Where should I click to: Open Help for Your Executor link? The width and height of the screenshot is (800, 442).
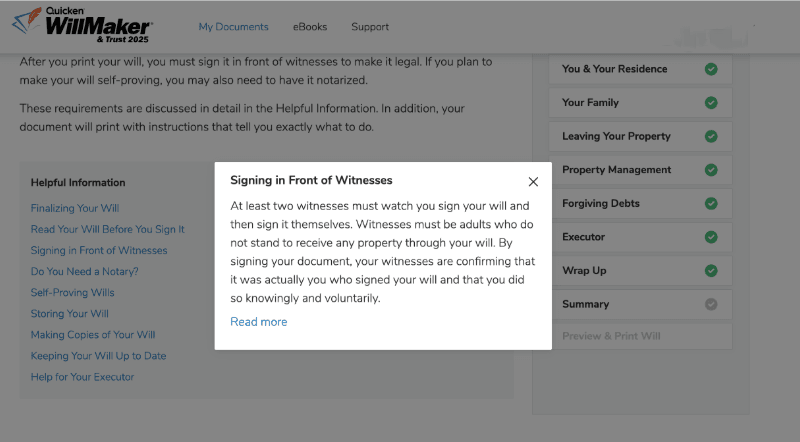click(x=82, y=377)
